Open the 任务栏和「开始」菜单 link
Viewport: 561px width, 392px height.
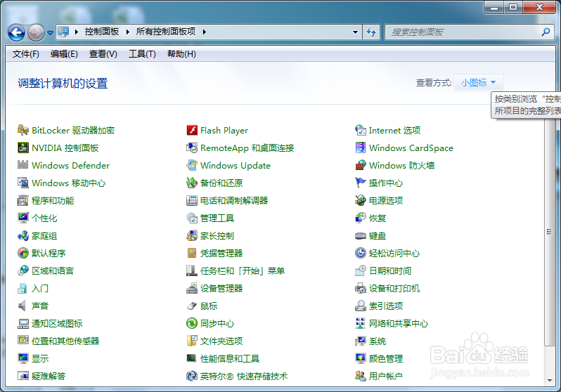243,270
